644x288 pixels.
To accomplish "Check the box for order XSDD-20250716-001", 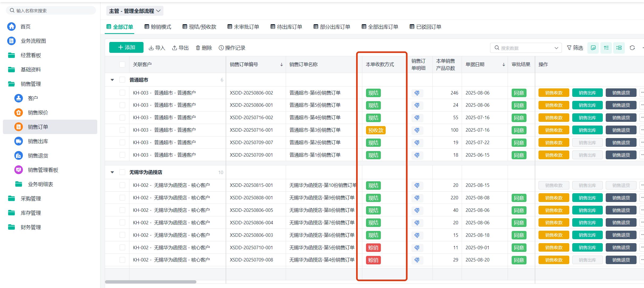I will click(x=122, y=130).
